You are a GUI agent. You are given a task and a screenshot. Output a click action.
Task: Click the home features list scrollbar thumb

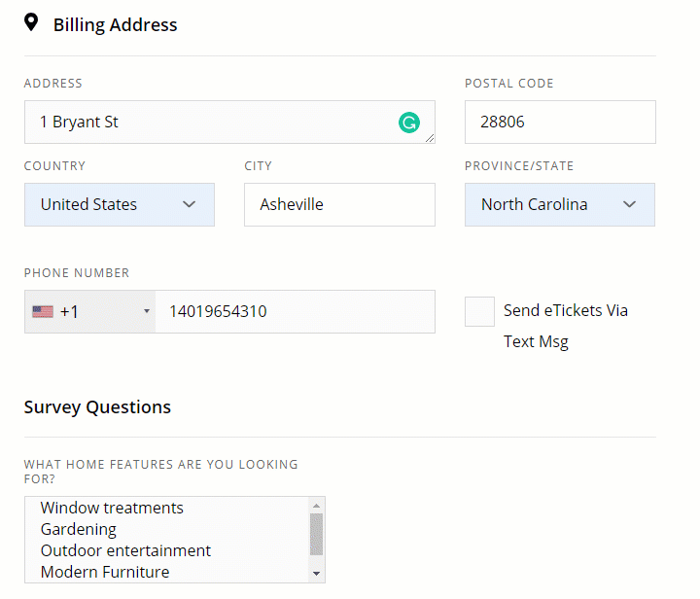[x=316, y=533]
